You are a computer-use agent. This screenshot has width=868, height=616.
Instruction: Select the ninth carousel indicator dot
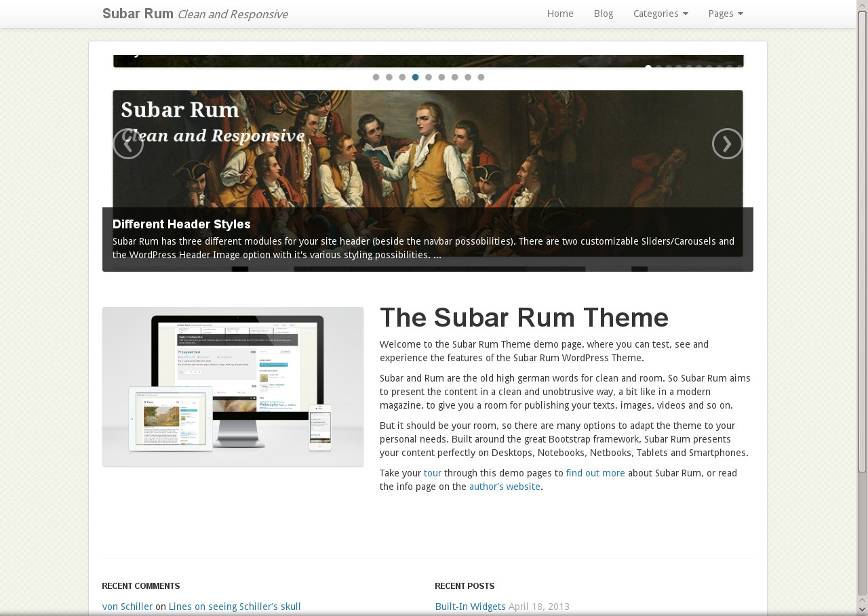[481, 77]
